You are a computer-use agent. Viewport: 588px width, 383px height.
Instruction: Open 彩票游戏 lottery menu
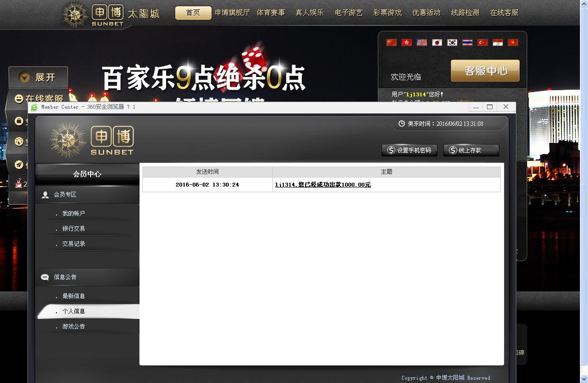(387, 13)
